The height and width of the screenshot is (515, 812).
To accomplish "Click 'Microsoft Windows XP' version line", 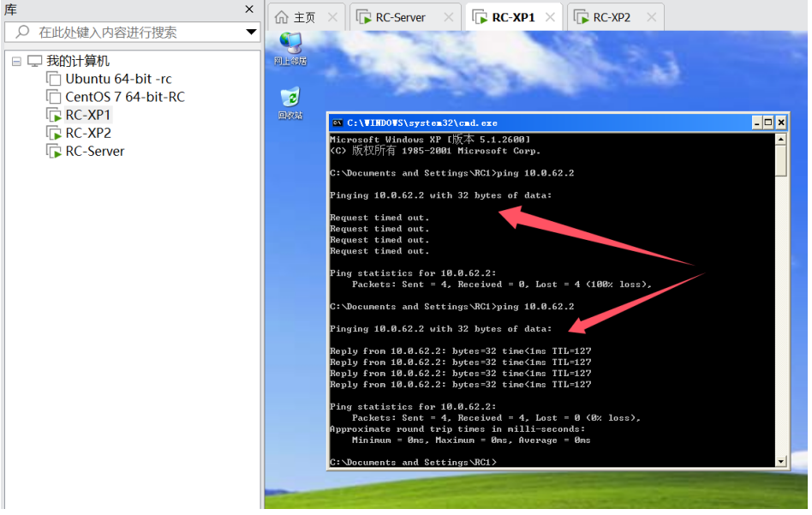I will click(x=430, y=140).
